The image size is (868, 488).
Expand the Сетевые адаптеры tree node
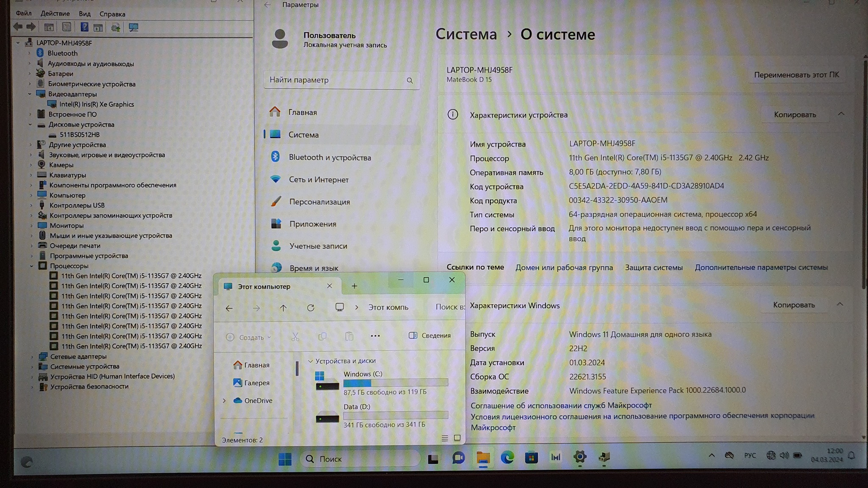coord(32,357)
